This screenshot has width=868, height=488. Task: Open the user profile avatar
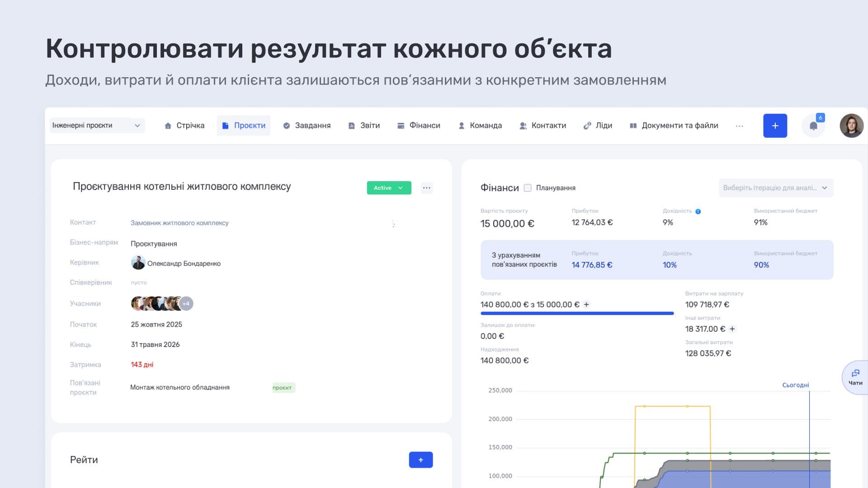(x=851, y=126)
